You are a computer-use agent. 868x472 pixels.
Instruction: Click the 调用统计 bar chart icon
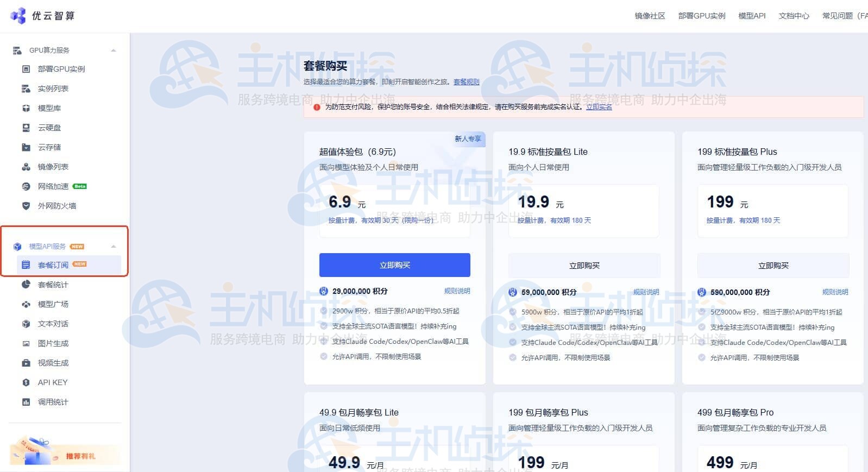26,402
